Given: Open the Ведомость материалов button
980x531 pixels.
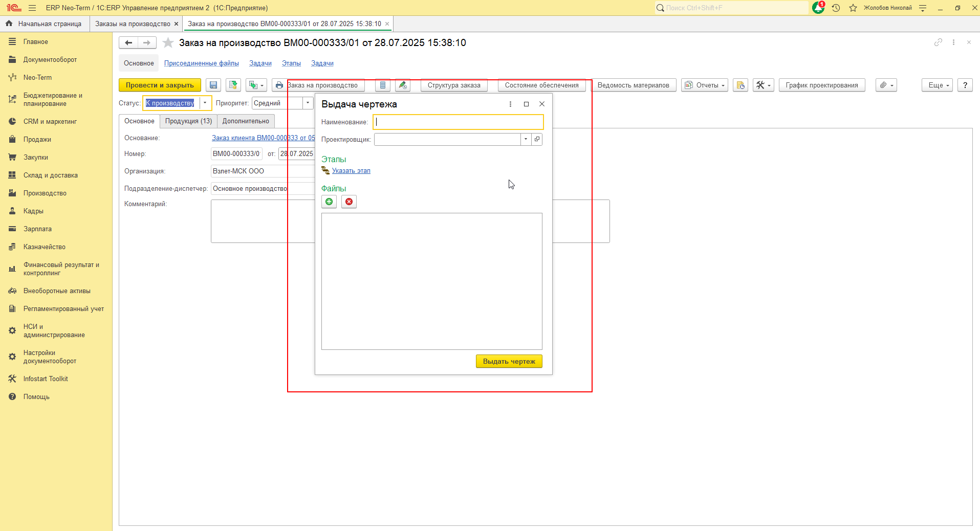Looking at the screenshot, I should click(634, 85).
